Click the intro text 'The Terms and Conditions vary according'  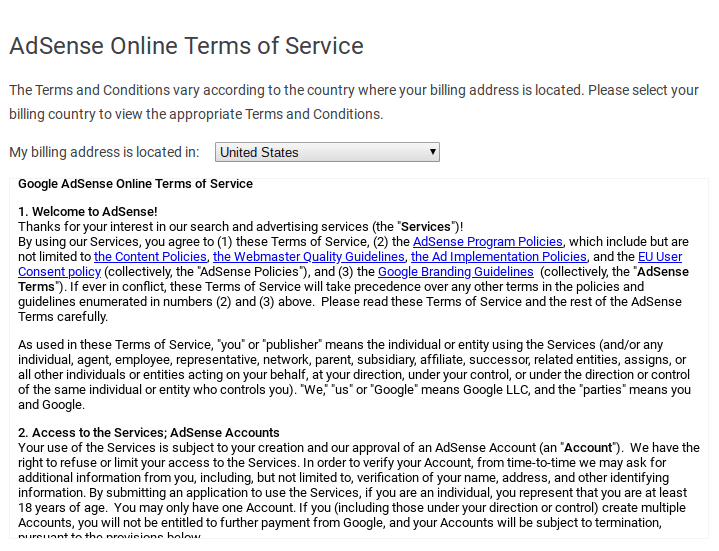pyautogui.click(x=354, y=102)
